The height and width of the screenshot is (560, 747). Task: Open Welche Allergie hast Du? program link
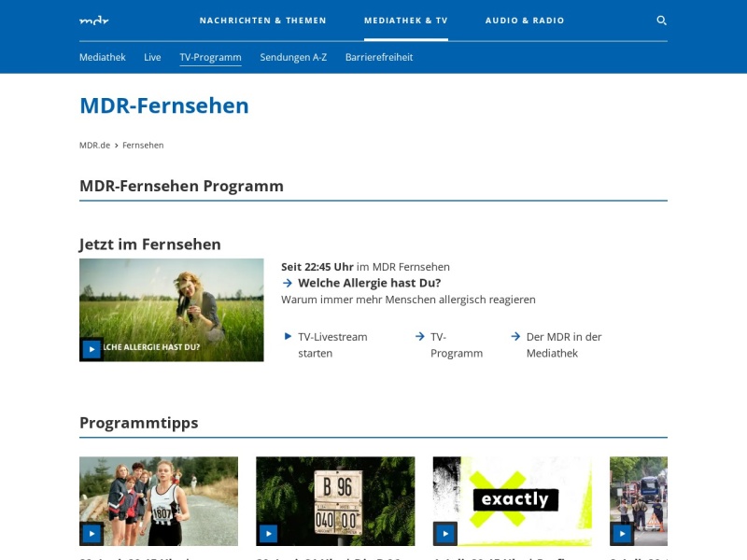[x=369, y=283]
